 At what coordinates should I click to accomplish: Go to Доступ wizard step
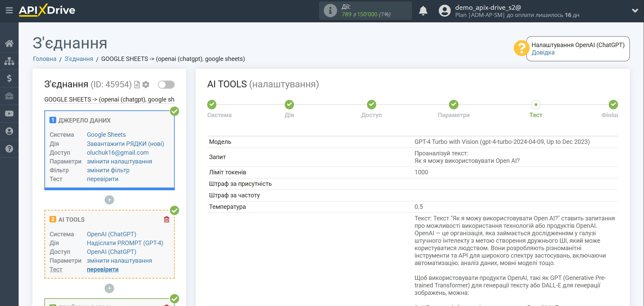pyautogui.click(x=371, y=105)
